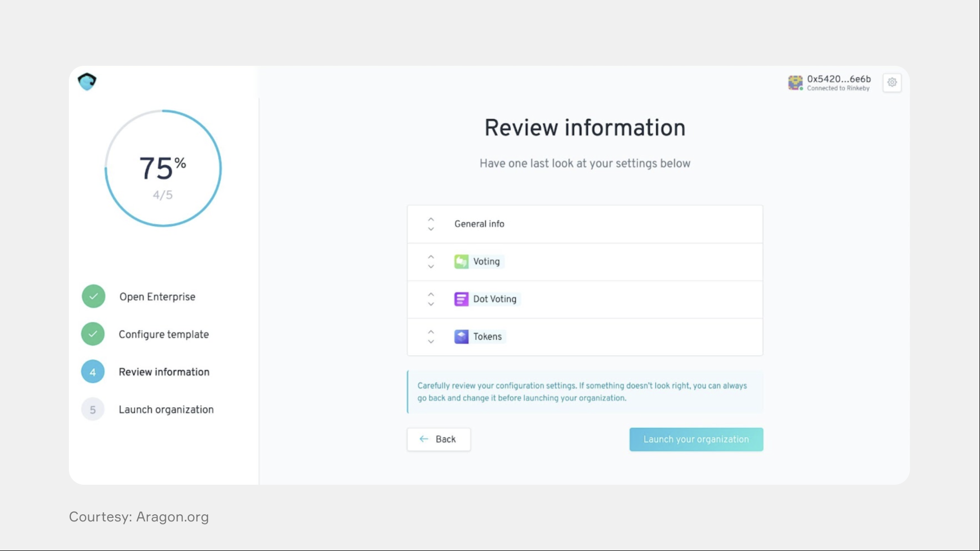Expand the General info section

point(431,224)
